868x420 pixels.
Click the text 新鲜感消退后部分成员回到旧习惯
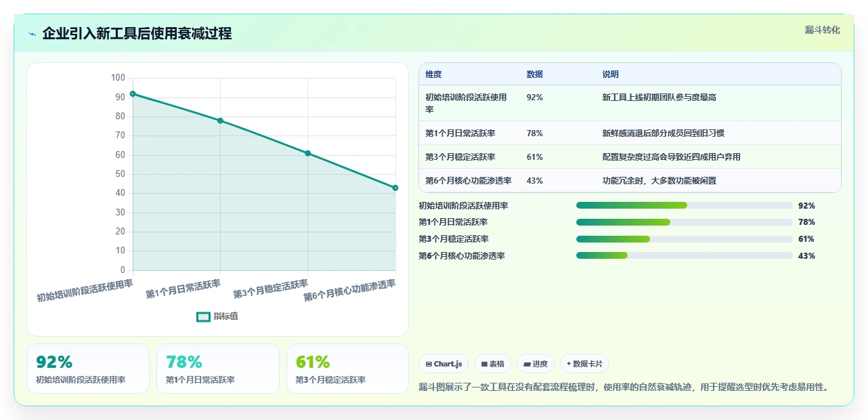point(664,133)
